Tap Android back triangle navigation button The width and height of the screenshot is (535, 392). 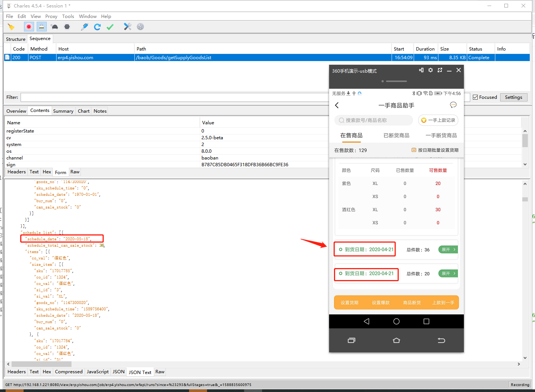[x=367, y=321]
